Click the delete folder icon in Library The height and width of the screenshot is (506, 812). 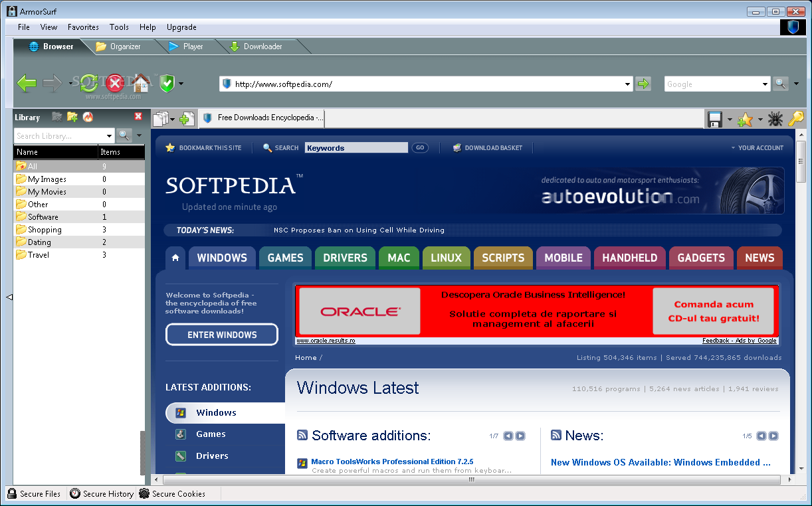[57, 117]
